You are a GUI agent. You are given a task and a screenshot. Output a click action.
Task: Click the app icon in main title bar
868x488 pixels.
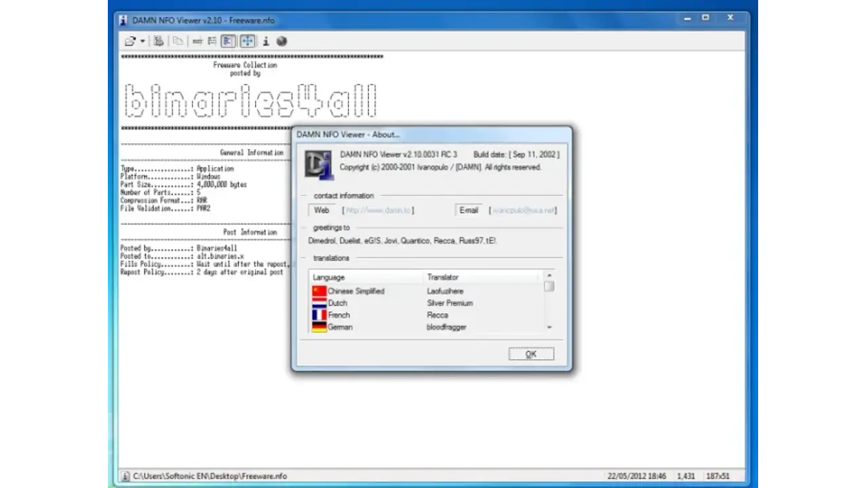123,20
